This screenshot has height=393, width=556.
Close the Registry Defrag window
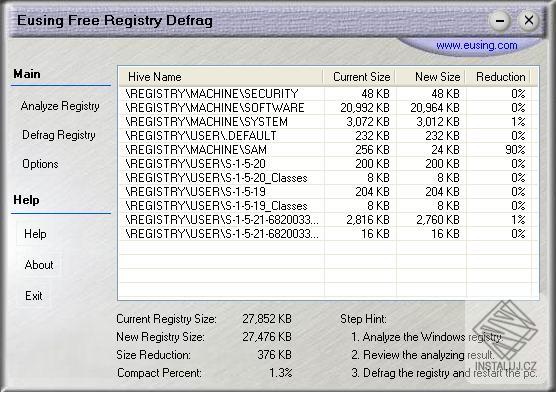point(529,20)
